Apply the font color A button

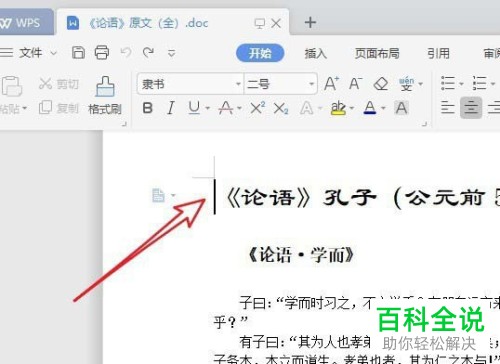click(370, 108)
